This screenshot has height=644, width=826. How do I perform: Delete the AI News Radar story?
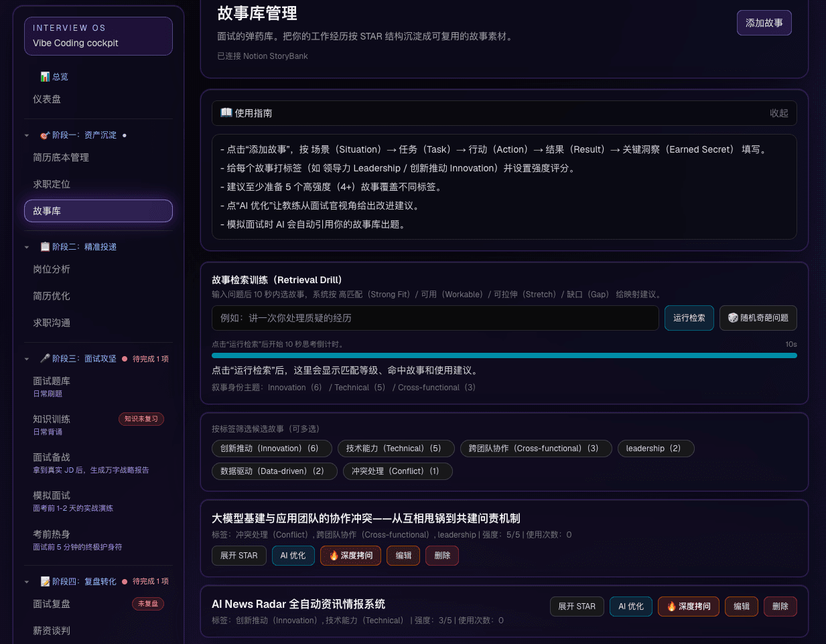[x=780, y=607]
